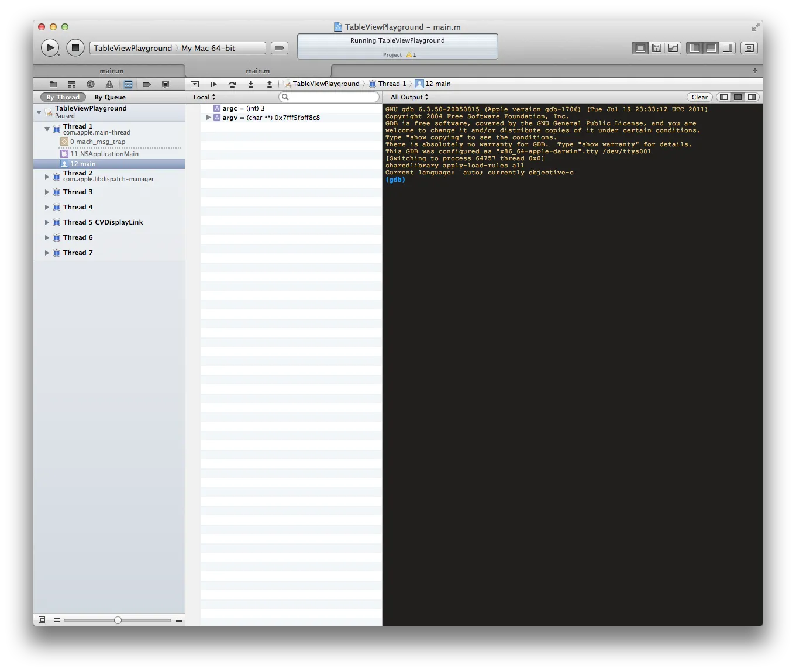Hide the debug area from the toolbar

point(711,48)
